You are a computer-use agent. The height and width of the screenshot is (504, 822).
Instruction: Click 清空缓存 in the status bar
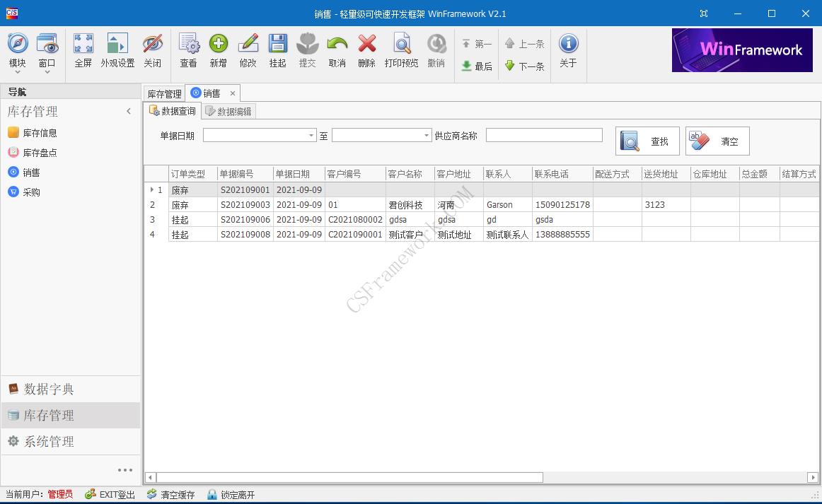click(170, 494)
